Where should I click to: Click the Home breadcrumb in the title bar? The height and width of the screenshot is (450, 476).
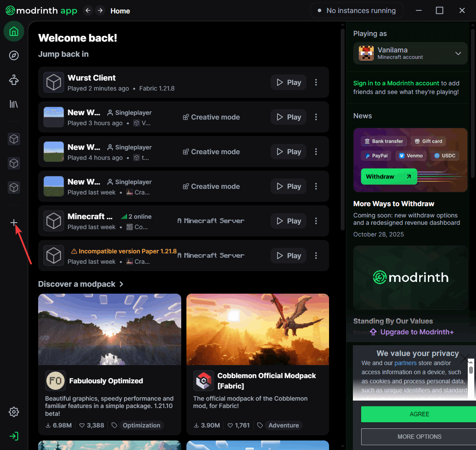coord(120,11)
